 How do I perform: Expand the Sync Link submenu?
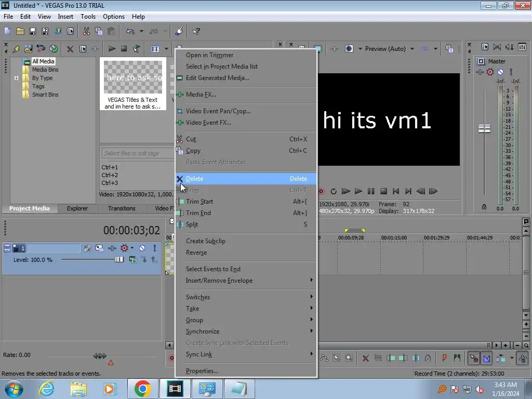click(x=246, y=354)
